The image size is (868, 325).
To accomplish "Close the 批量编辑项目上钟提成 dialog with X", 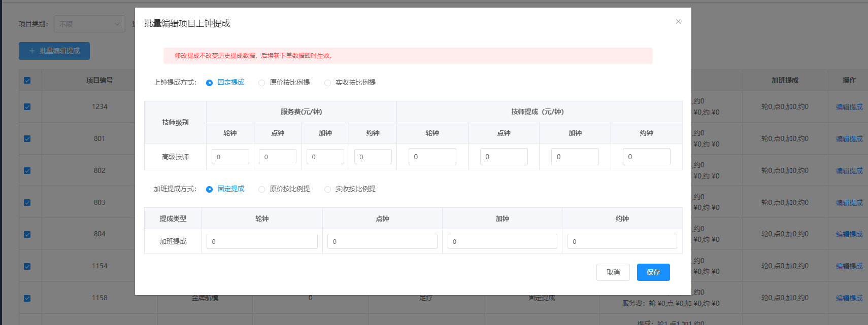I will [678, 21].
